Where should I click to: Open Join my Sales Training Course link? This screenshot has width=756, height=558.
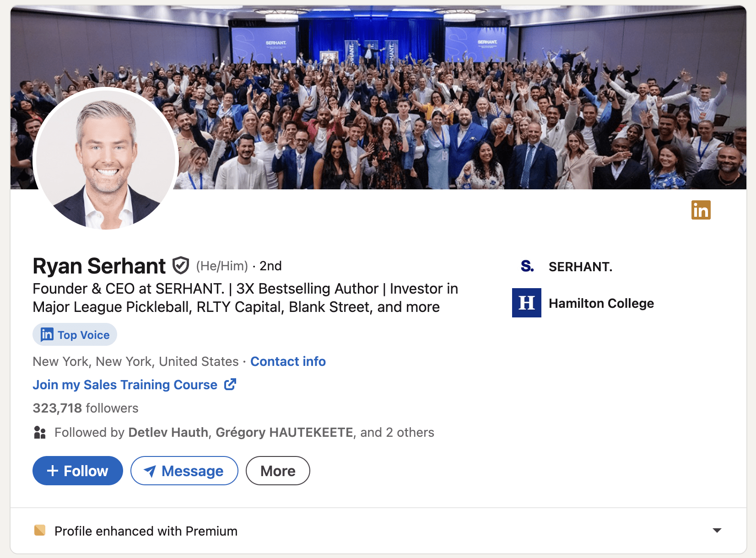coord(125,385)
